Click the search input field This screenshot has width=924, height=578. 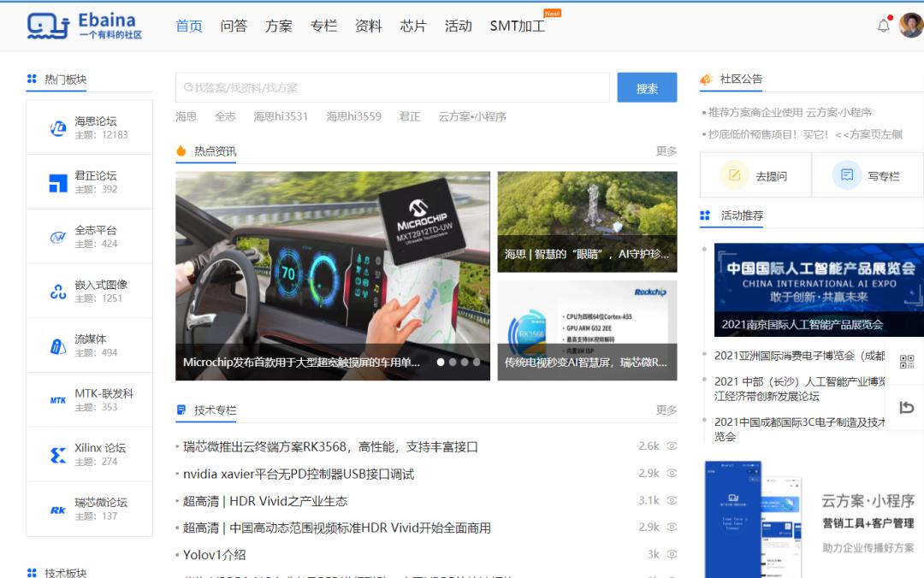point(393,88)
